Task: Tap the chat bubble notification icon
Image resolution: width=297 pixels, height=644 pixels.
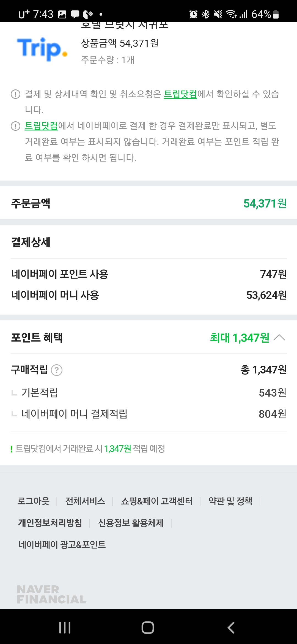Action: click(x=75, y=14)
